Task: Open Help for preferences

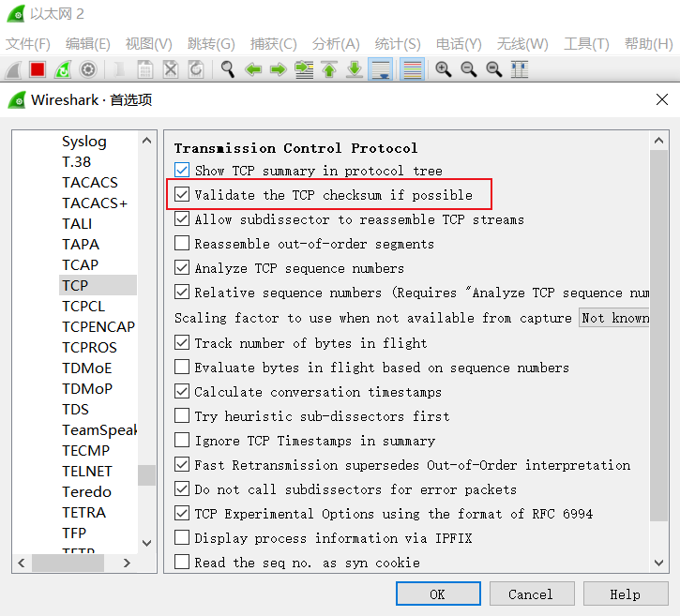Action: pyautogui.click(x=626, y=593)
